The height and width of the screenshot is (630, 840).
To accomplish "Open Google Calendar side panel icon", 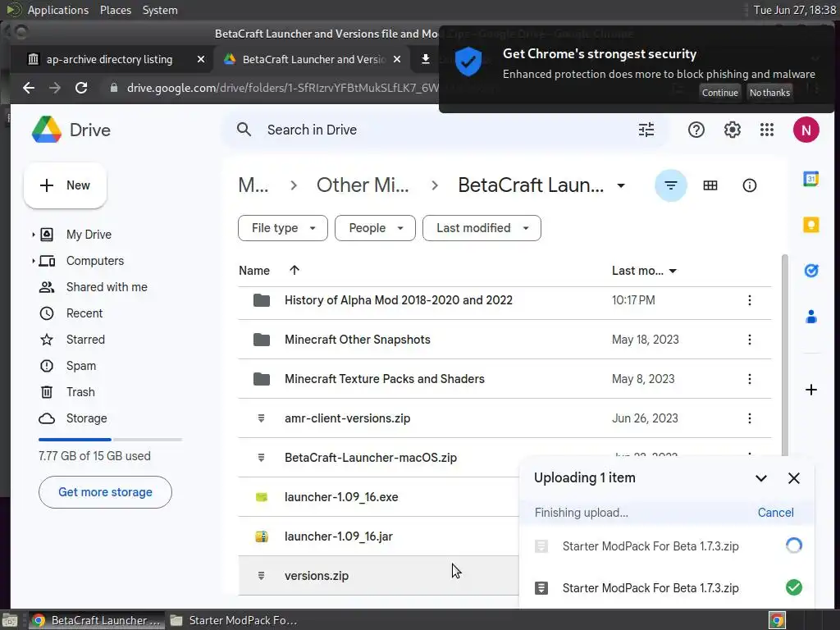I will click(x=811, y=180).
